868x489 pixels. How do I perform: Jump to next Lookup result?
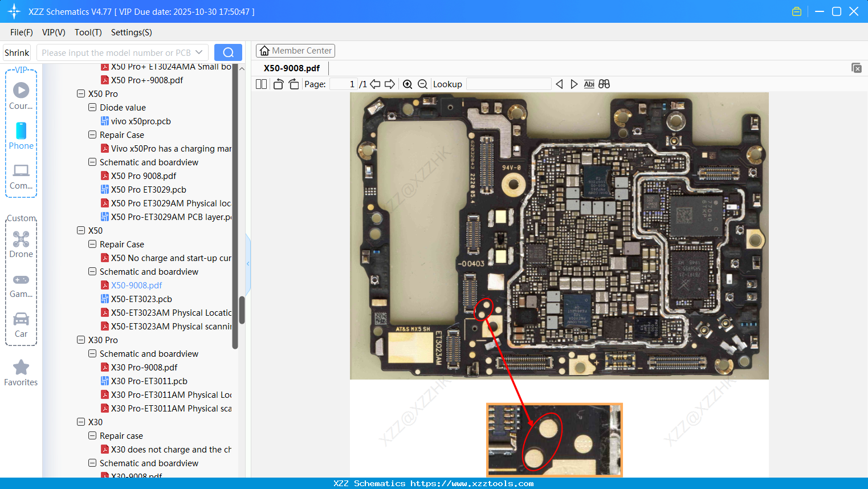tap(574, 84)
